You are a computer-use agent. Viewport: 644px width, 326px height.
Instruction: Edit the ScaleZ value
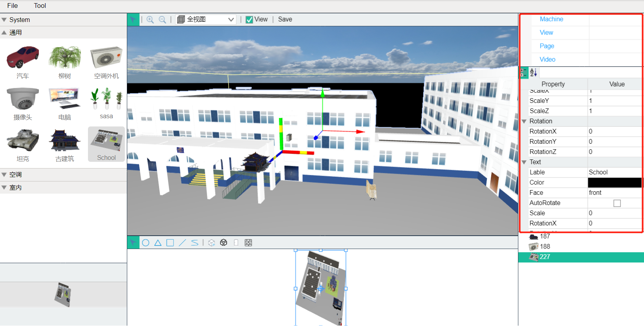point(615,111)
